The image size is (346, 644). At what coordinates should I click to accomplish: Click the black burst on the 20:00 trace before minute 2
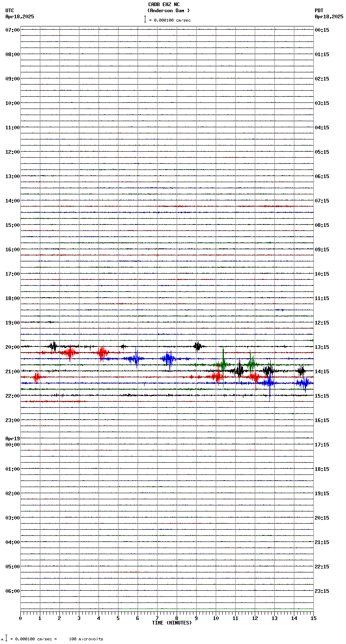click(53, 346)
